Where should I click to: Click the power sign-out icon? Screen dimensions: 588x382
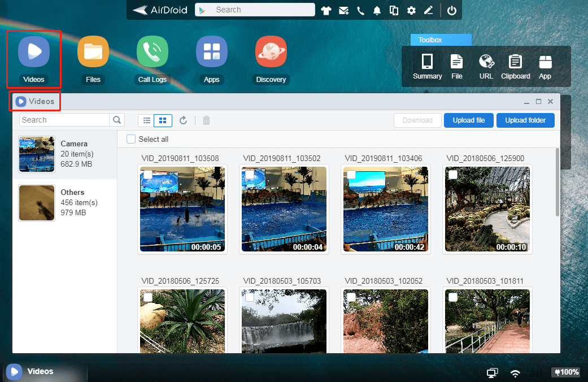pyautogui.click(x=452, y=11)
